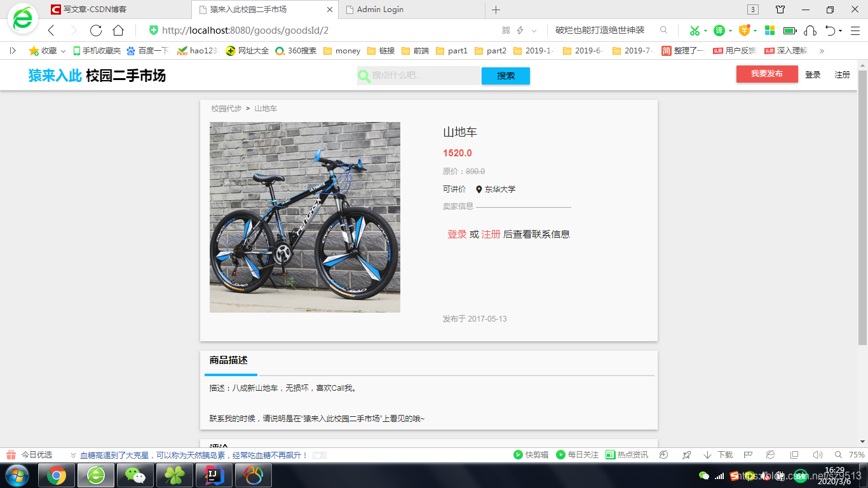Click the battery saver icon in toolbar
This screenshot has width=868, height=488.
pyautogui.click(x=790, y=30)
